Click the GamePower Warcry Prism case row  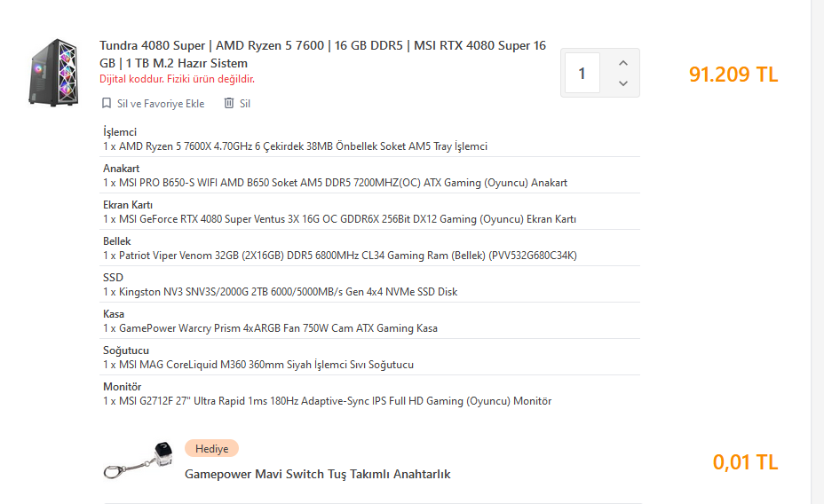point(270,328)
